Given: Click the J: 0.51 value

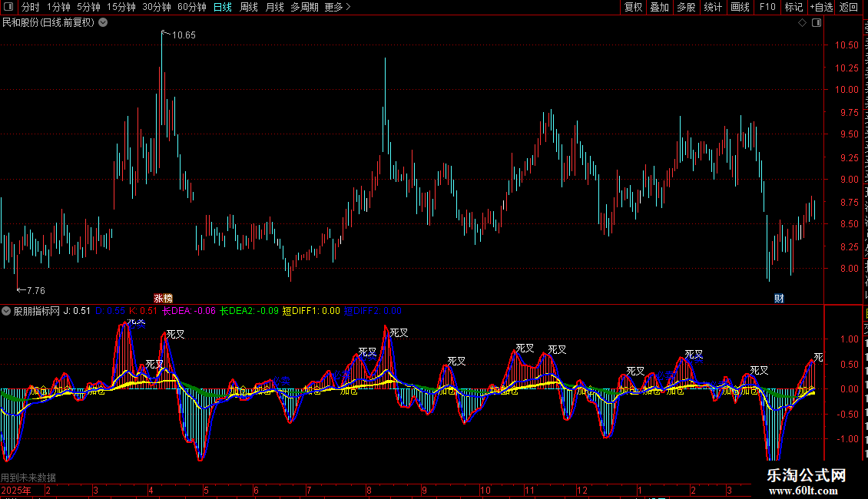Looking at the screenshot, I should point(77,311).
